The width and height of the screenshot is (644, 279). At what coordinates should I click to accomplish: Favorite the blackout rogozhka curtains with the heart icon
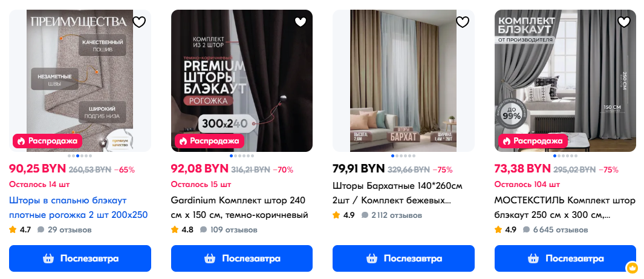point(139,22)
